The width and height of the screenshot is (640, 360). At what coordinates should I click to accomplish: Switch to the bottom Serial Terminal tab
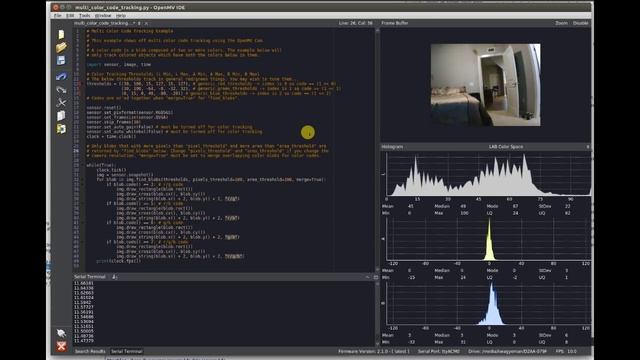coord(127,351)
